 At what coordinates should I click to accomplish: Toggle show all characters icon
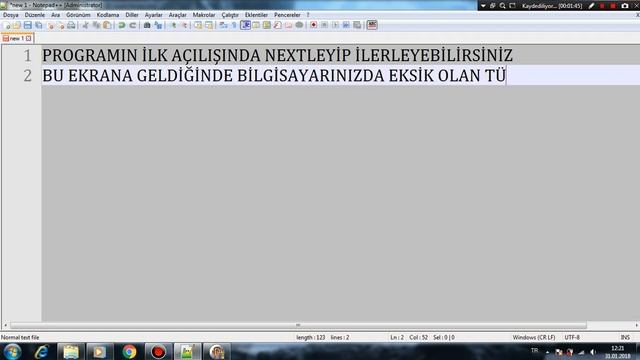click(x=234, y=25)
